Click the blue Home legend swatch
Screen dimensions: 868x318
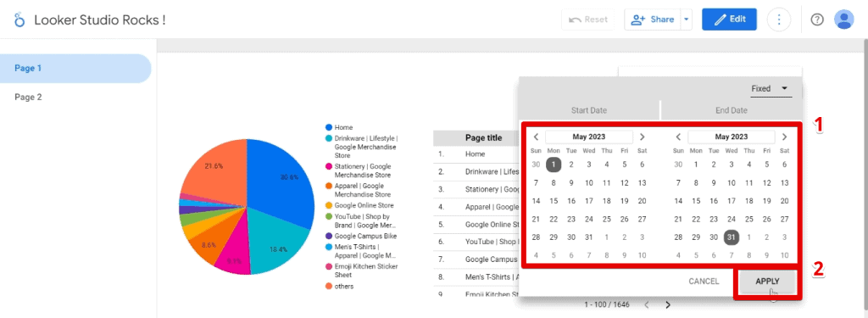pos(329,127)
